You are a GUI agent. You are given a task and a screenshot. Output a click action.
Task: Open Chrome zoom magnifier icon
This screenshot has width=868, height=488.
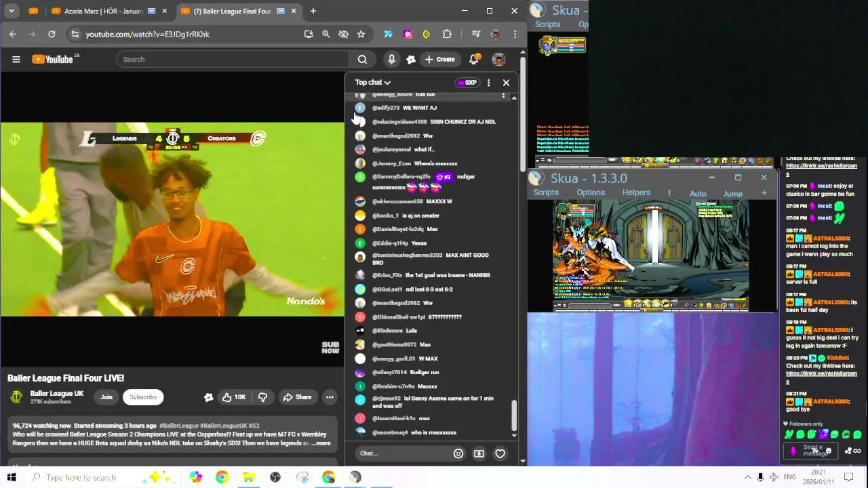326,34
